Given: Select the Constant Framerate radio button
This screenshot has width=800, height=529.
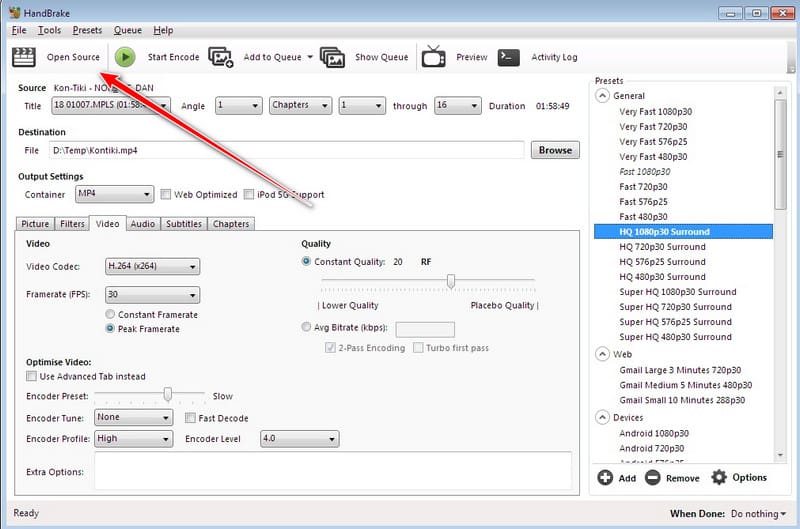Looking at the screenshot, I should pyautogui.click(x=111, y=315).
